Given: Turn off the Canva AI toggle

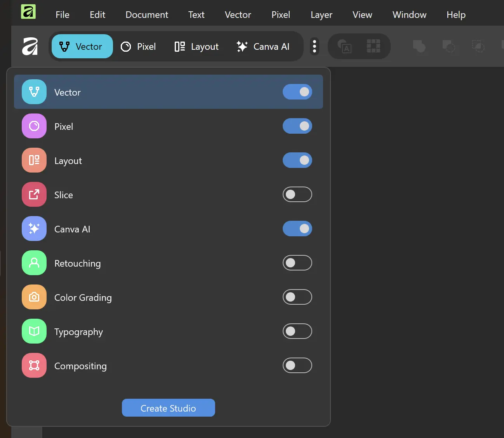Looking at the screenshot, I should tap(297, 229).
